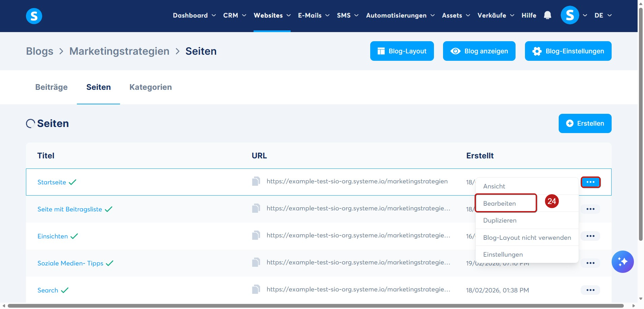The height and width of the screenshot is (309, 644).
Task: Click copy URL icon for Search row
Action: [256, 289]
